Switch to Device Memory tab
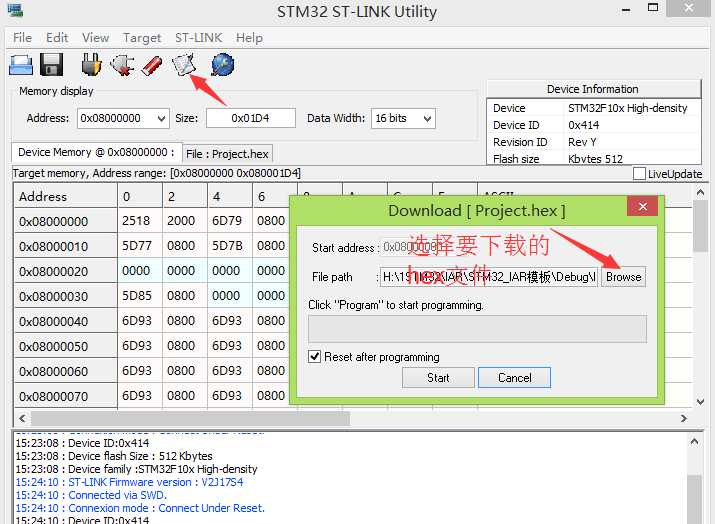 click(96, 152)
